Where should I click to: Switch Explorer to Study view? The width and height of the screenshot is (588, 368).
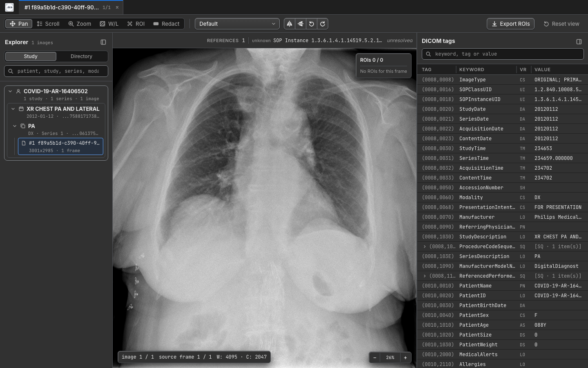click(x=31, y=56)
